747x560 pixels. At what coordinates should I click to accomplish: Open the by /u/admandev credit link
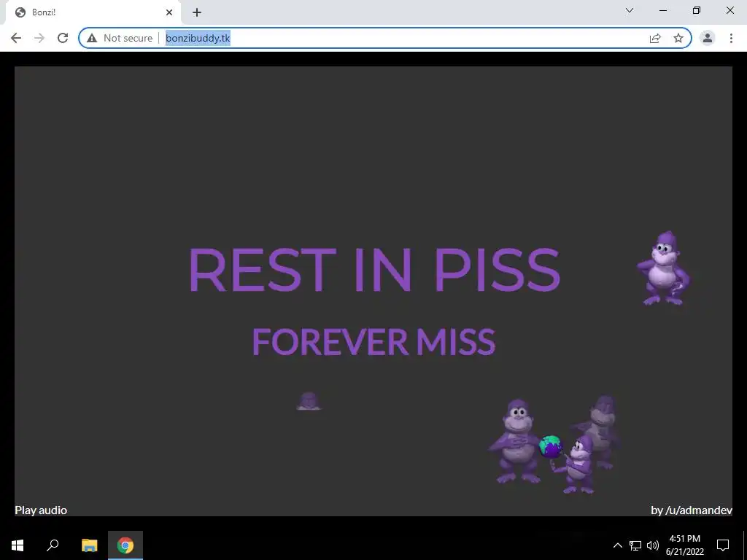coord(692,510)
